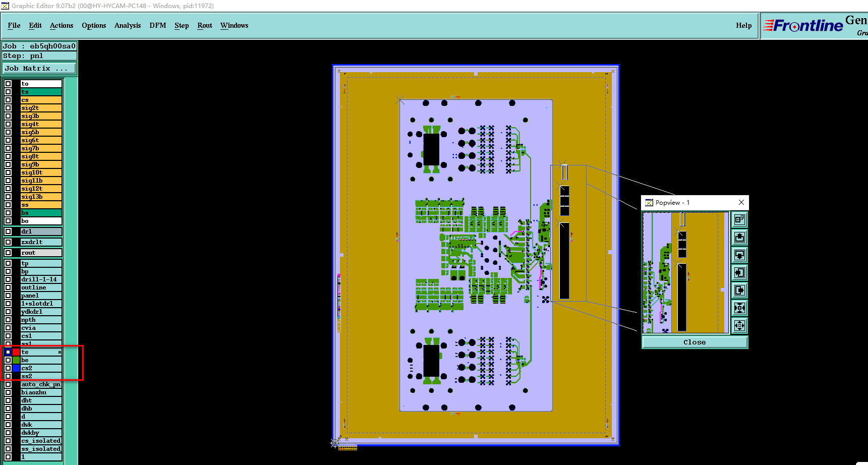Toggle the checkbox for the sig2t layer
The image size is (868, 465).
pyautogui.click(x=8, y=108)
